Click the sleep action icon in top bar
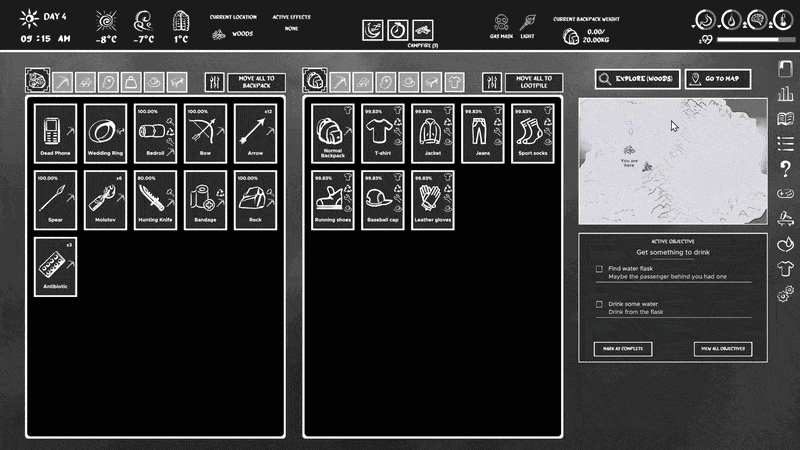800x450 pixels. coord(373,30)
